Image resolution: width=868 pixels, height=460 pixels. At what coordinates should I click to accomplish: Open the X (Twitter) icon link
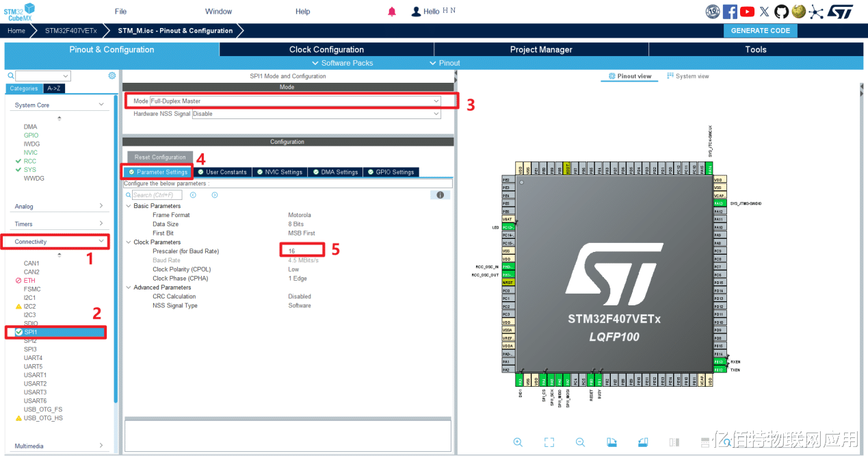pos(765,12)
